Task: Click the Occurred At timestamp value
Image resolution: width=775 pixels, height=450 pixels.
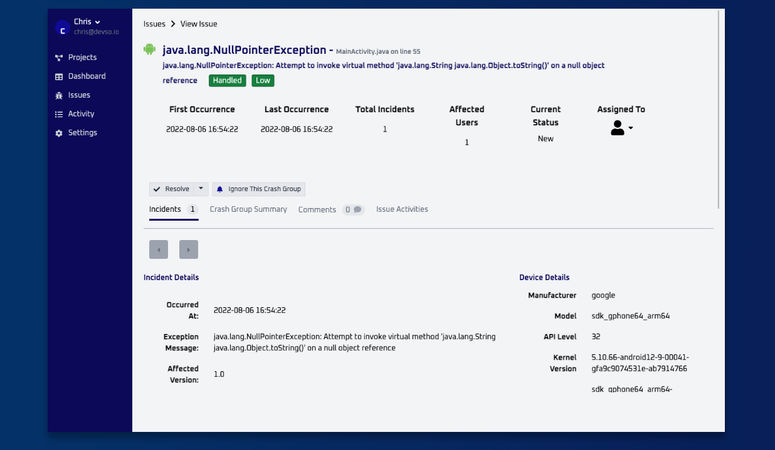Action: coord(250,311)
